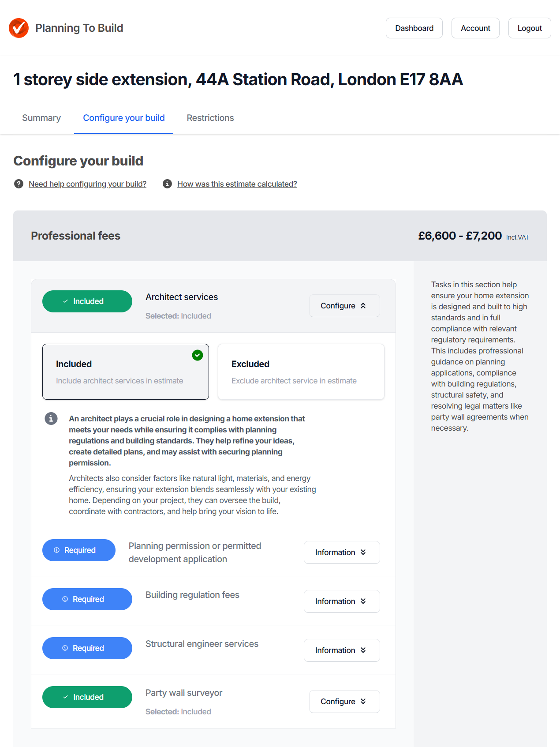Open the Dashboard button

pyautogui.click(x=414, y=28)
